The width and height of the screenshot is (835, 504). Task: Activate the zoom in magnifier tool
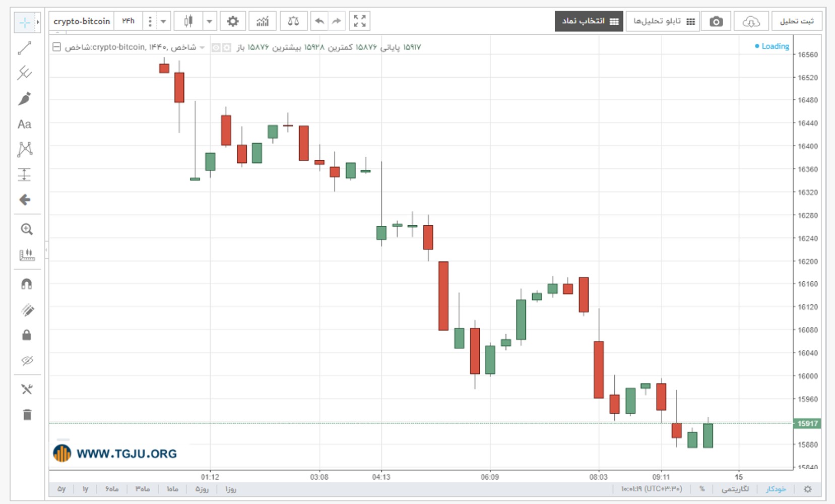(27, 229)
